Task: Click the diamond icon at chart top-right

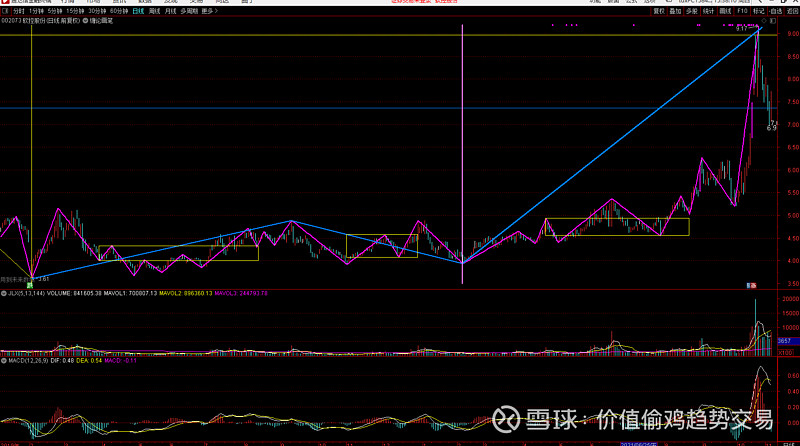Action: click(764, 21)
